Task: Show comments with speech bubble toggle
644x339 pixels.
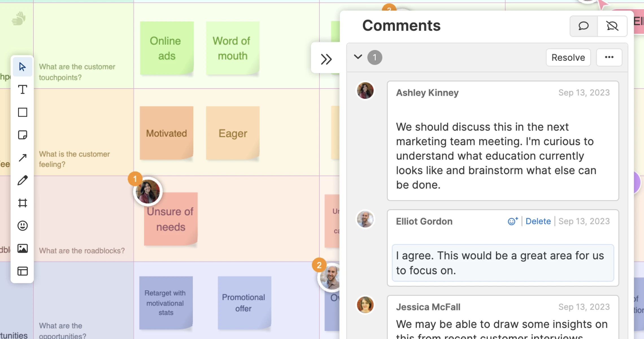Action: (583, 26)
